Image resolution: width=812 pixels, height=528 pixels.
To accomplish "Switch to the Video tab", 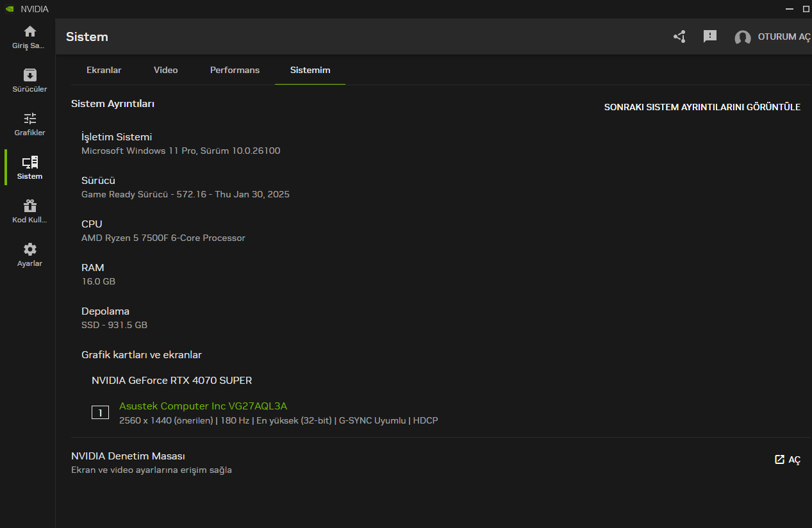I will [x=165, y=70].
